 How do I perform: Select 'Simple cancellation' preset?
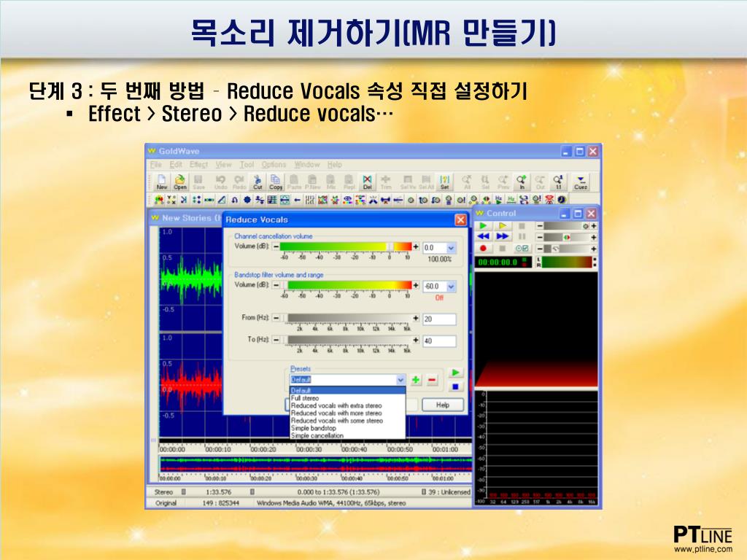(x=348, y=435)
